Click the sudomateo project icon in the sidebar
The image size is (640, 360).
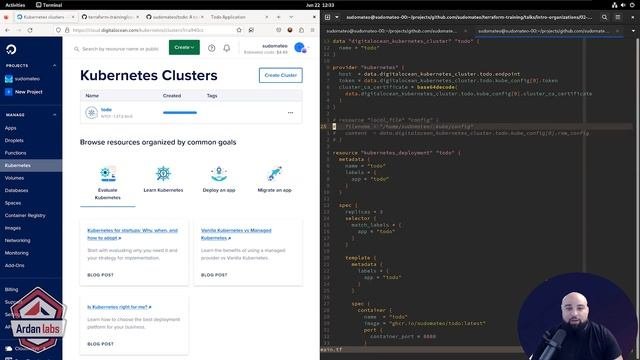pos(9,79)
